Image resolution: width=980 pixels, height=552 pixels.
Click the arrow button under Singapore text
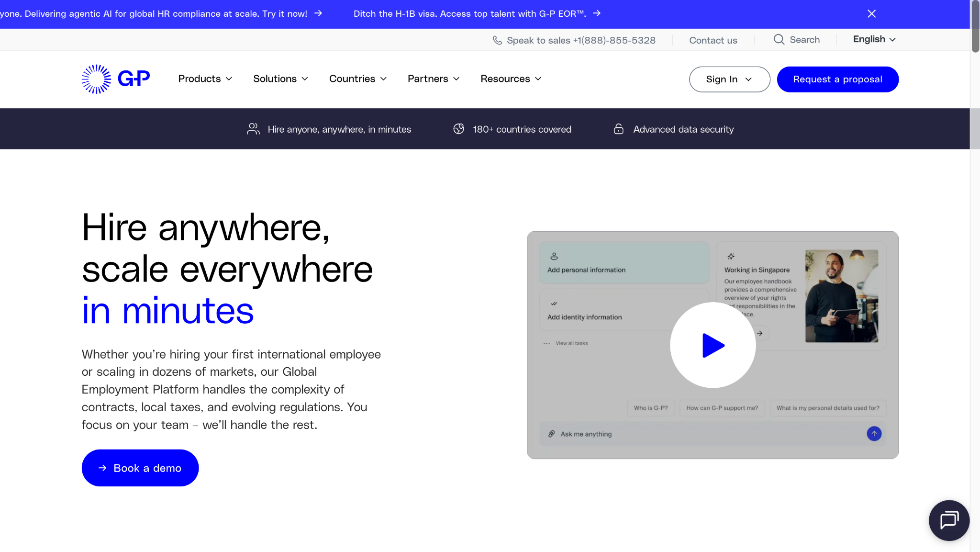759,333
